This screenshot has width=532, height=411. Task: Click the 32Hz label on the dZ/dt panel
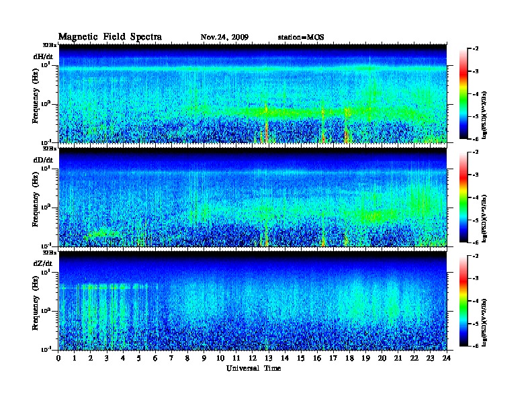[50, 253]
